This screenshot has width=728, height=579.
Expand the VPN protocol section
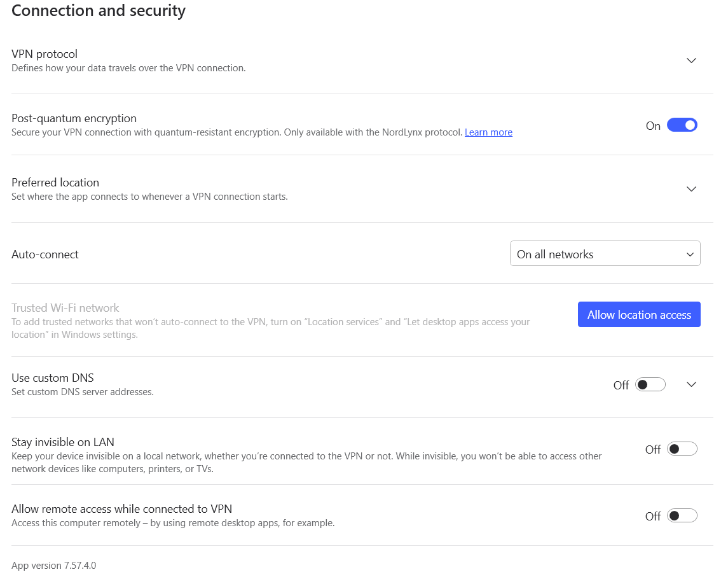click(x=691, y=60)
